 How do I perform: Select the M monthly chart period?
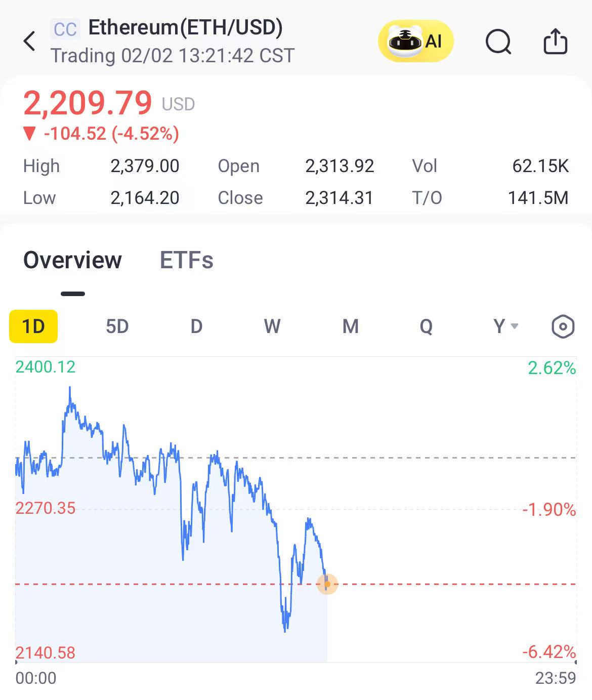350,326
